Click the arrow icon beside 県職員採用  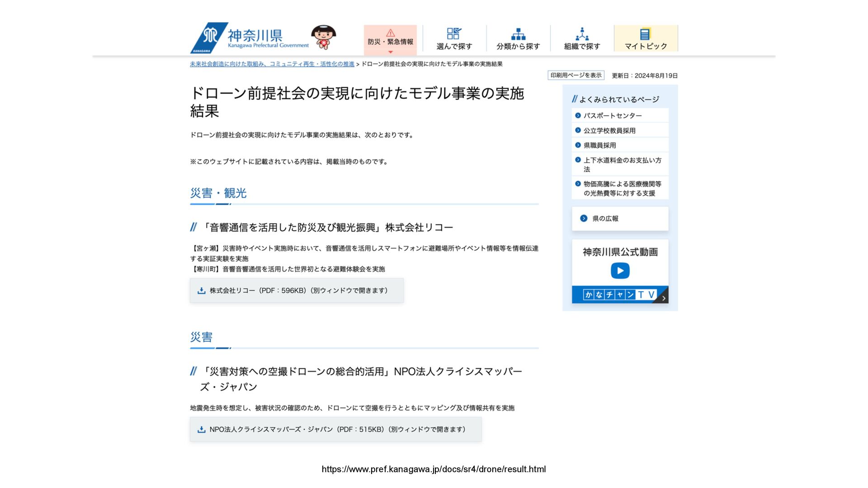coord(578,145)
